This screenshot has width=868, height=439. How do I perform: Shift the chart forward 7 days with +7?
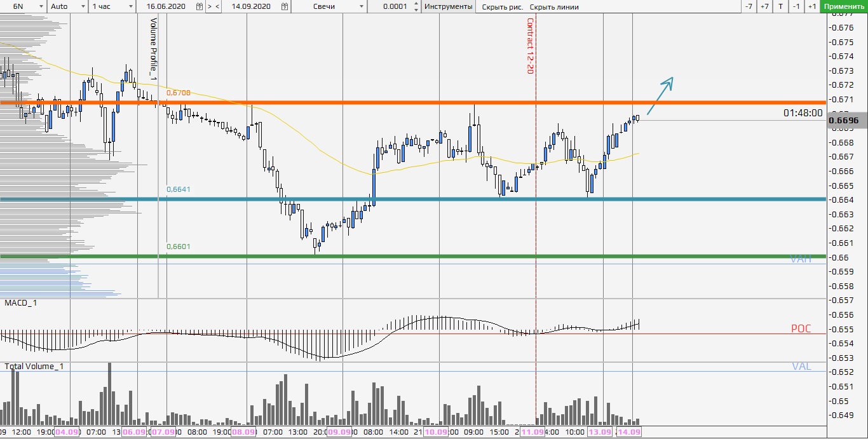(x=764, y=6)
